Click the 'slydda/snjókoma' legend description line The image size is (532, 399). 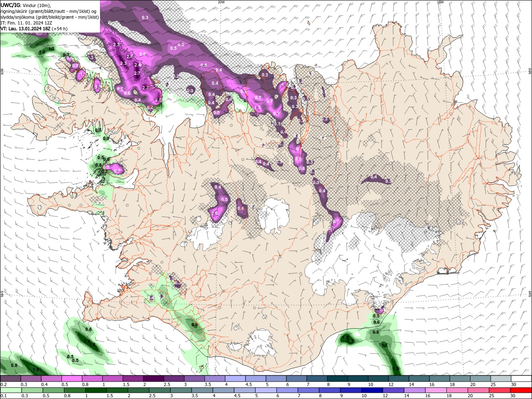50,17
